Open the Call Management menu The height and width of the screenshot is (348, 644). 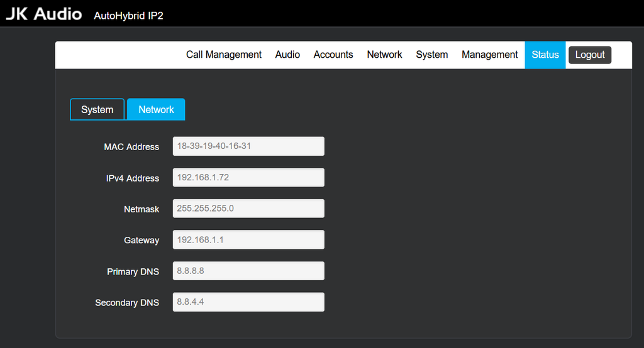click(223, 55)
